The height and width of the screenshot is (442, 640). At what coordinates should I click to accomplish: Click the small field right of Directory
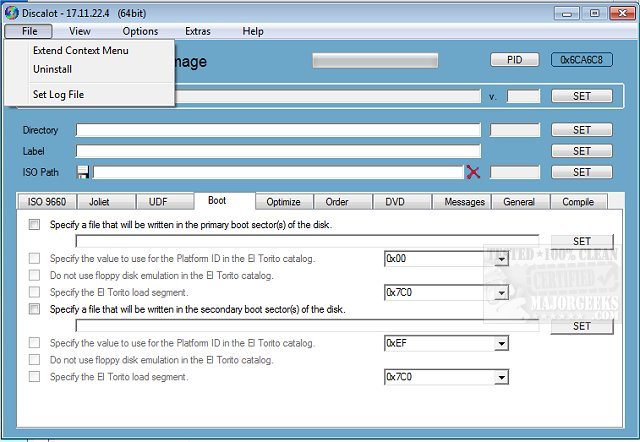click(x=515, y=130)
